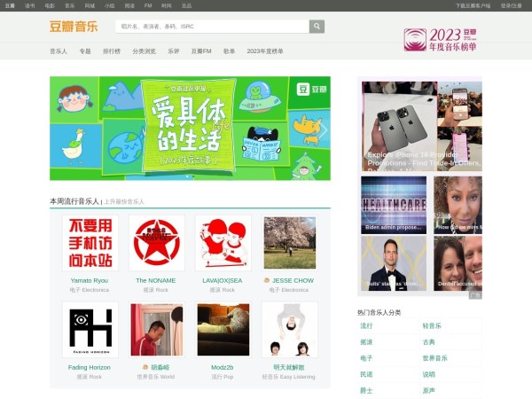Click 登录/注册 in the top bar
The height and width of the screenshot is (399, 532).
click(511, 5)
